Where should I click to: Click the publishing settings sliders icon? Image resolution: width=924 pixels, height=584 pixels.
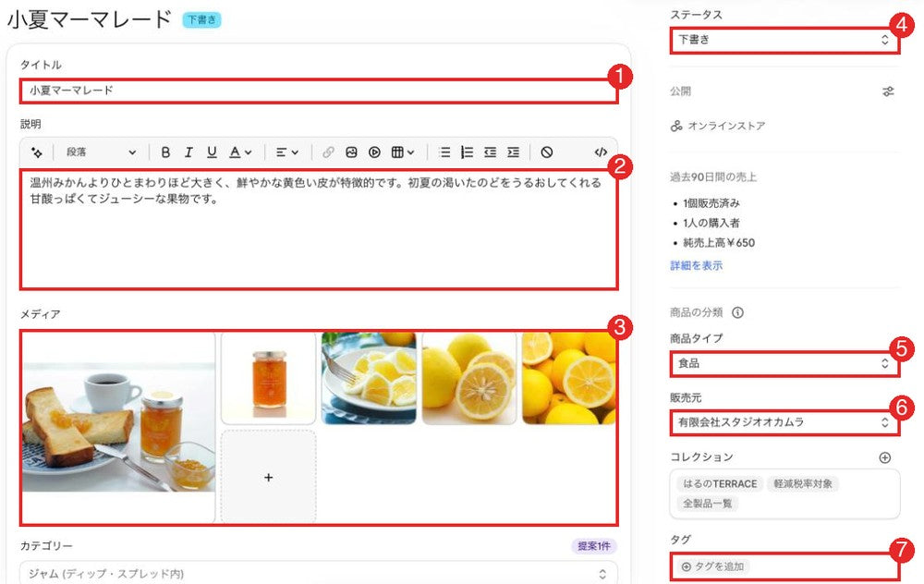pos(888,91)
